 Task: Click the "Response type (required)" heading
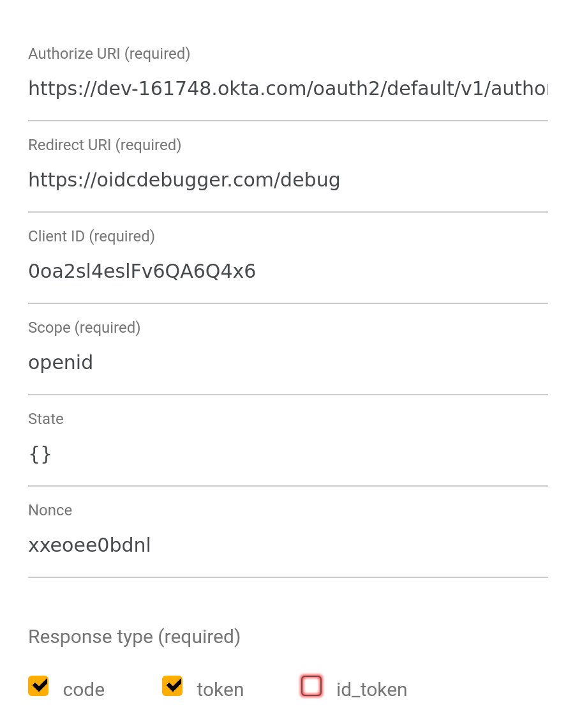134,637
